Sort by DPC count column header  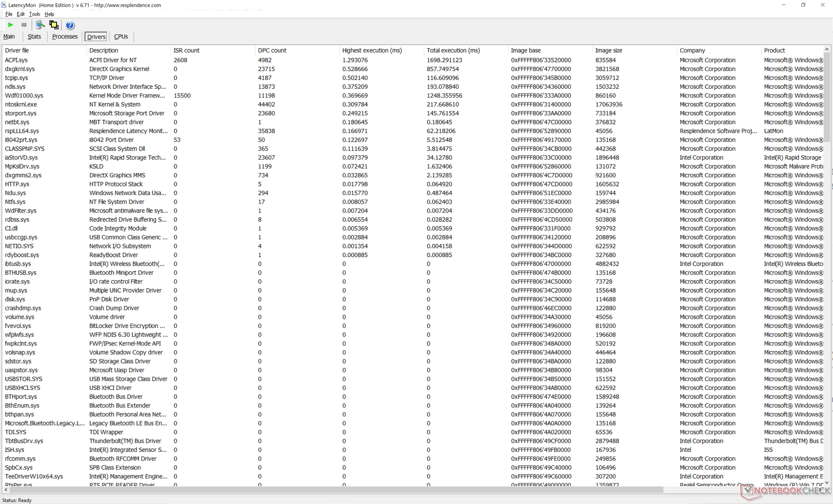(x=272, y=50)
